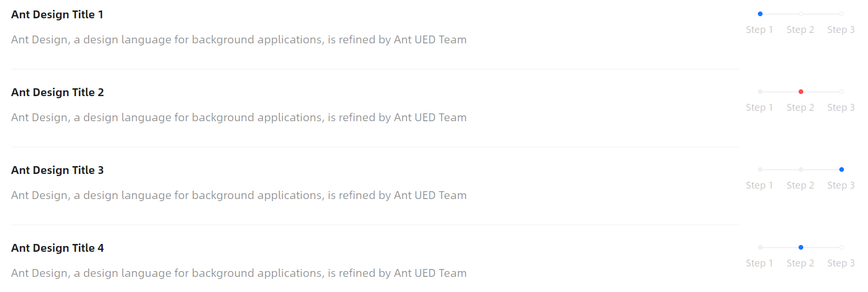
Task: Select the Step 2 label beside Title 2
Action: pyautogui.click(x=800, y=108)
